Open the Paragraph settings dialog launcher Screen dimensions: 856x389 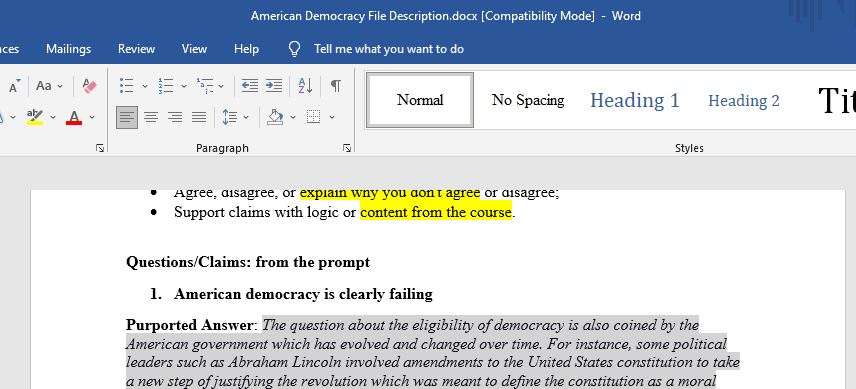(x=347, y=148)
